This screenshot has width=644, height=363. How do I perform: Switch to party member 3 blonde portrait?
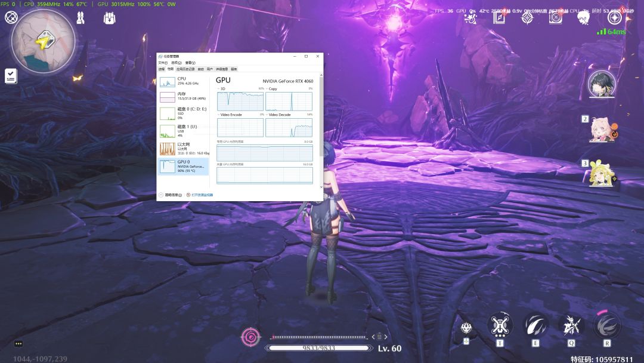click(x=602, y=174)
